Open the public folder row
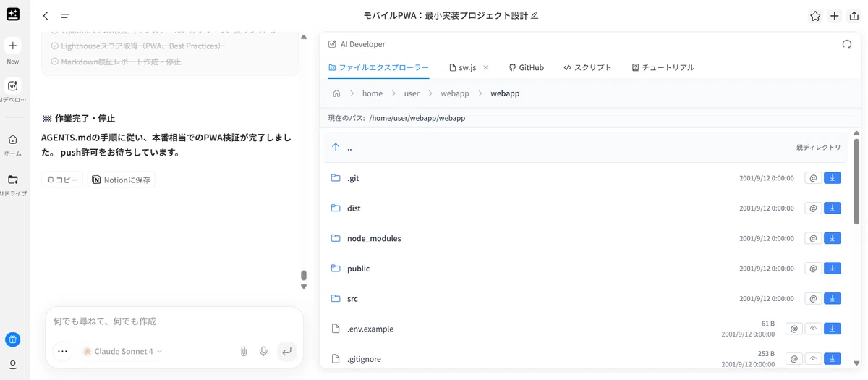The height and width of the screenshot is (380, 868). tap(587, 269)
